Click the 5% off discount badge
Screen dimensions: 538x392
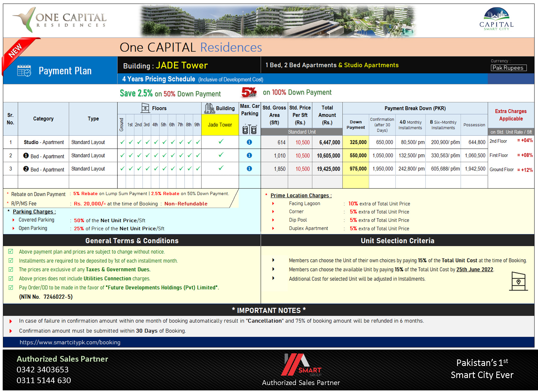tap(249, 92)
